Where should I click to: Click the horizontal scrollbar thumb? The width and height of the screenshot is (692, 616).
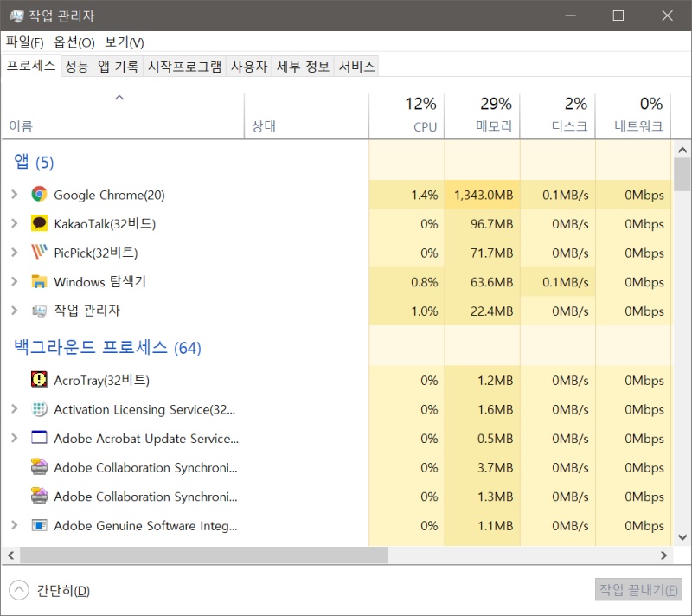(x=203, y=555)
